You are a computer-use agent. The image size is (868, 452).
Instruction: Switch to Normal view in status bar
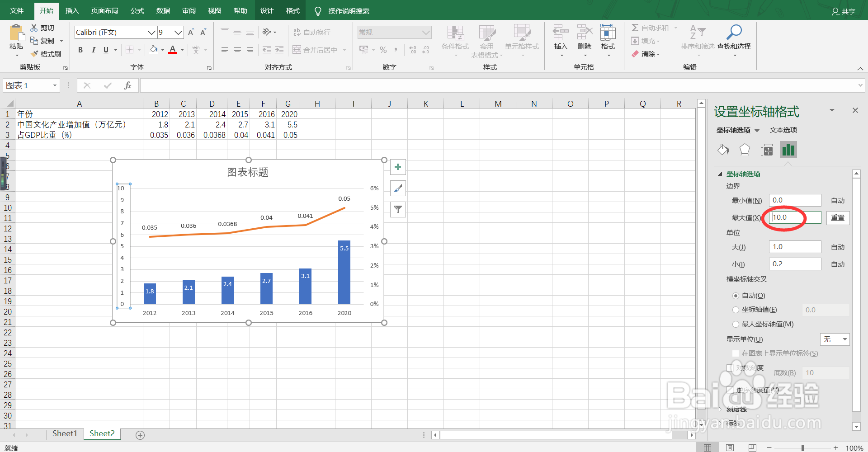708,447
